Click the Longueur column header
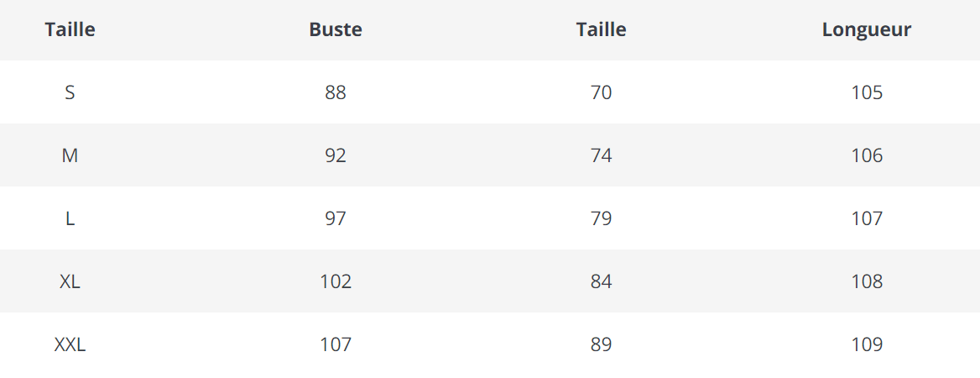The width and height of the screenshot is (980, 378). pyautogui.click(x=867, y=30)
